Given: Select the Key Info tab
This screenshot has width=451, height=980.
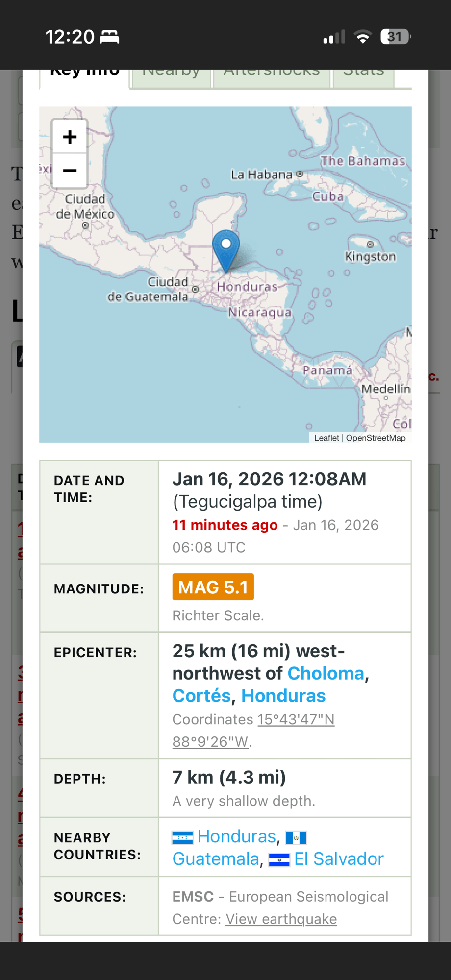Looking at the screenshot, I should pyautogui.click(x=85, y=76).
